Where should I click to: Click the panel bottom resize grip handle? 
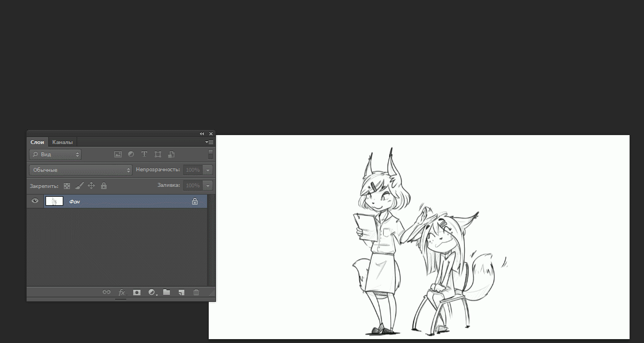[121, 300]
